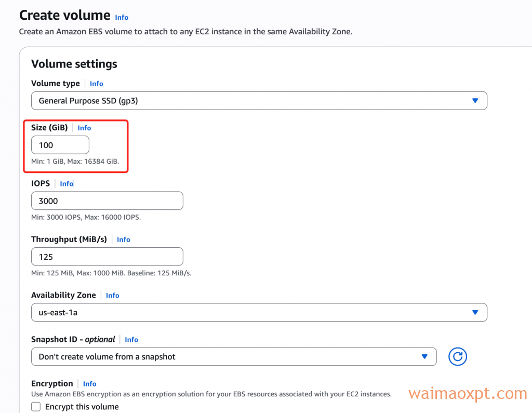532x413 pixels.
Task: Click the IOPS field containing 3000
Action: point(107,201)
